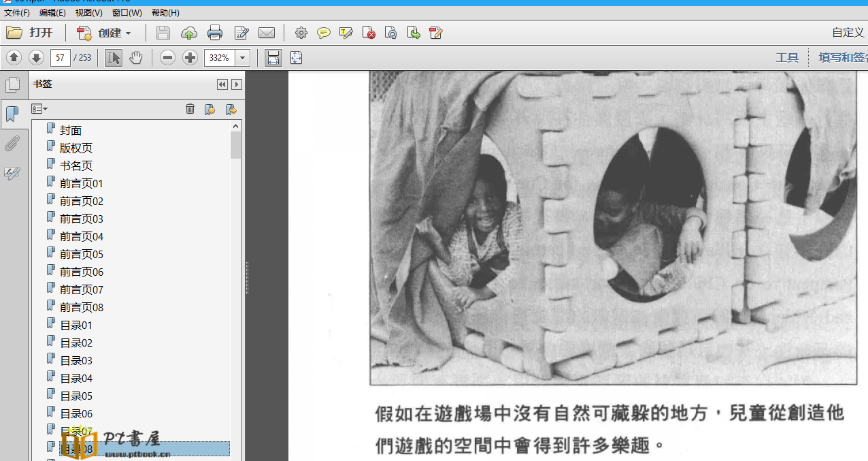This screenshot has width=868, height=461.
Task: Select the 目录04 bookmark
Action: coord(76,378)
